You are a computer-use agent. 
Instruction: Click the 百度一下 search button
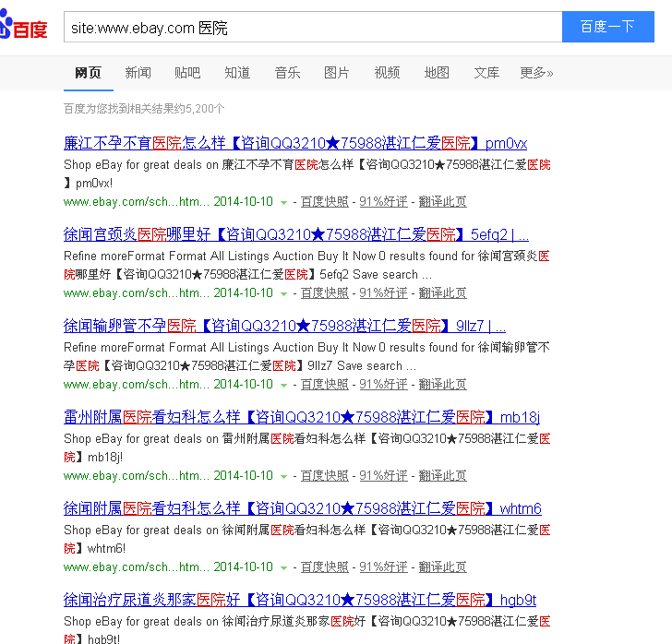click(x=607, y=27)
